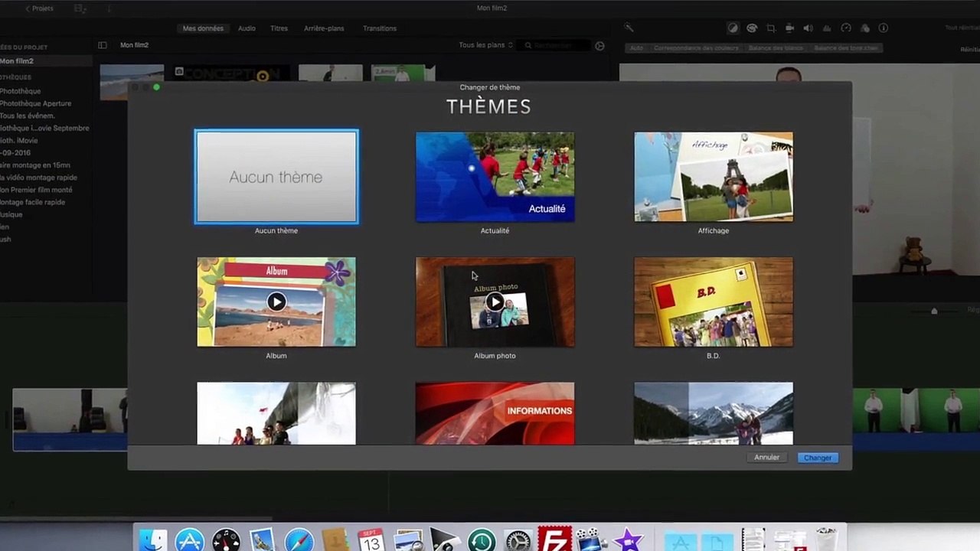Open the Transitions tab
This screenshot has width=980, height=551.
380,28
